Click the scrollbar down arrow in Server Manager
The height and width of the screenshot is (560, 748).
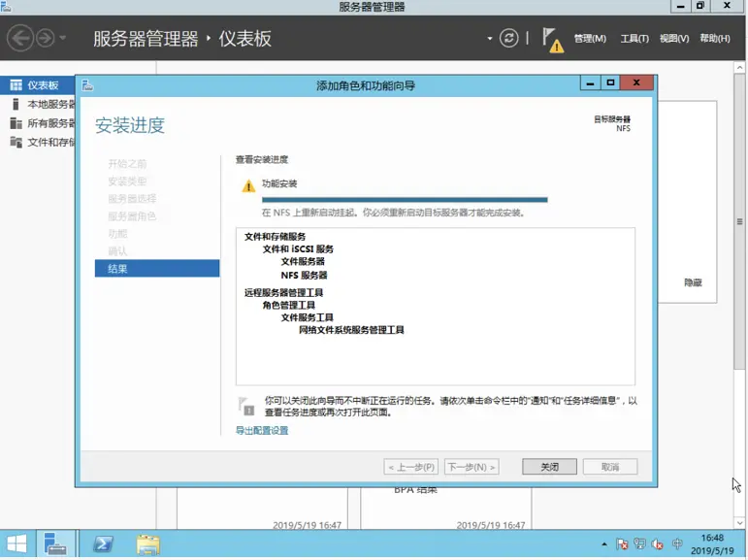coord(739,523)
